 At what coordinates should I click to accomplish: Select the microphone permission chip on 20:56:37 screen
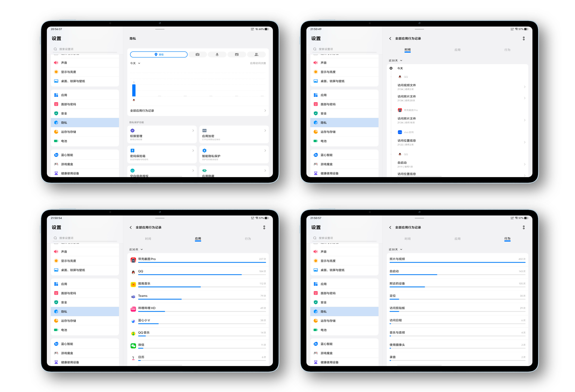click(x=217, y=54)
